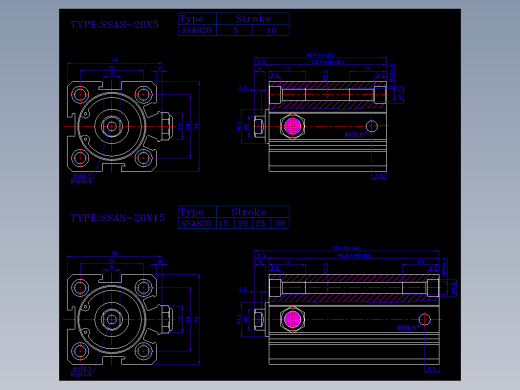Screen dimensions: 520x390
Task: Click the '48+Stroke' length dimension
Action: click(x=320, y=55)
